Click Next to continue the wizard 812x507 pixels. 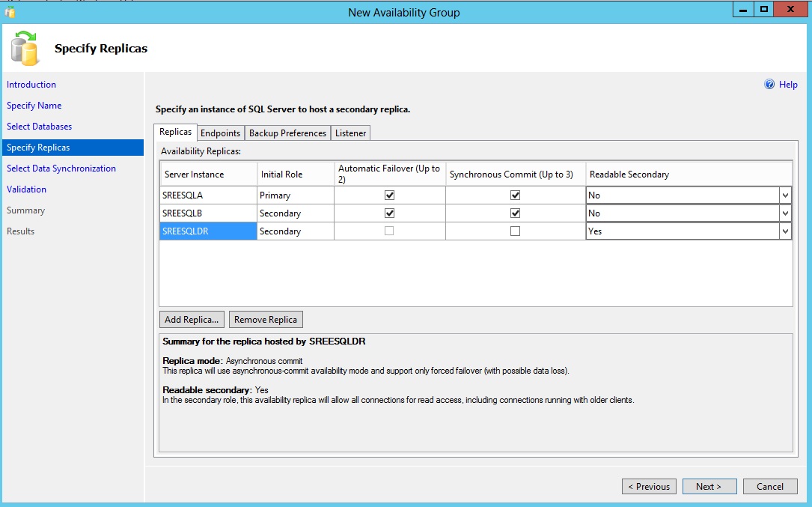pyautogui.click(x=709, y=487)
